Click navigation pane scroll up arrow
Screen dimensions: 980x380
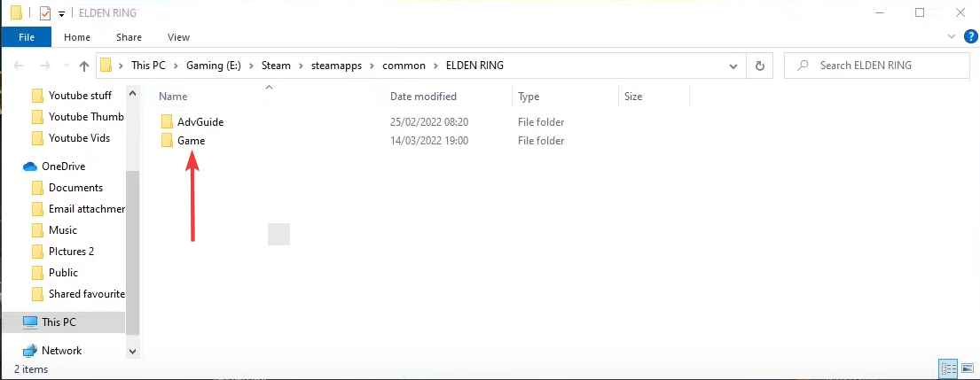(x=132, y=94)
